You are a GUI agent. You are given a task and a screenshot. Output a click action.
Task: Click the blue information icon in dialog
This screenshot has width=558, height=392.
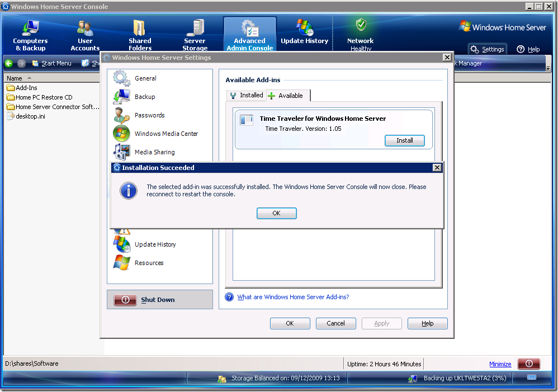pyautogui.click(x=129, y=191)
